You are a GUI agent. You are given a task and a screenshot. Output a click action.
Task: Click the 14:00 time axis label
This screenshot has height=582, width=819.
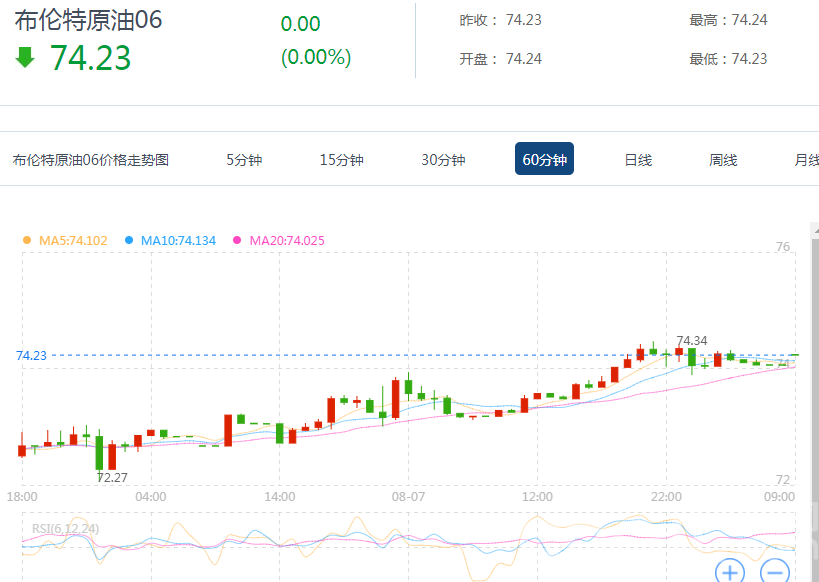279,496
